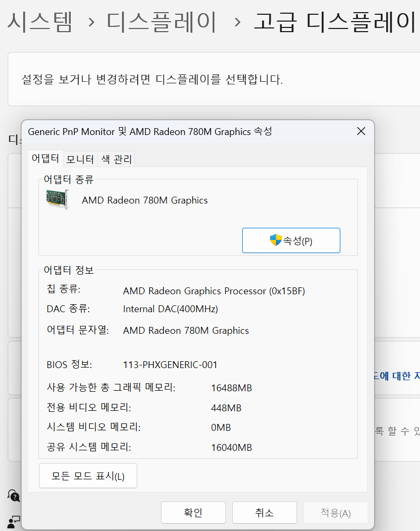Click the BIOS 정보 label
This screenshot has width=420, height=531.
point(69,365)
